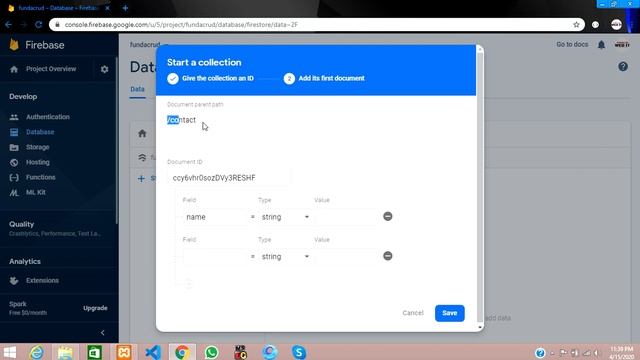640x360 pixels.
Task: Open Extensions in sidebar
Action: (42, 280)
